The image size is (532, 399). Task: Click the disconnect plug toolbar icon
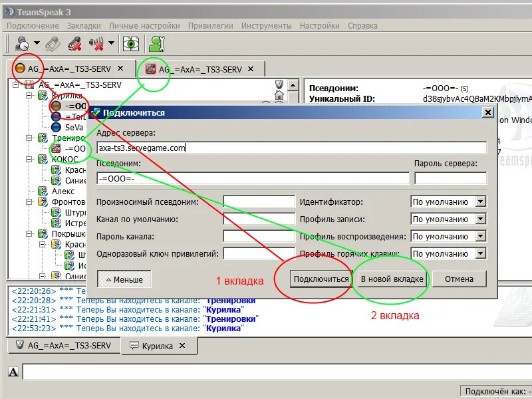tap(53, 43)
